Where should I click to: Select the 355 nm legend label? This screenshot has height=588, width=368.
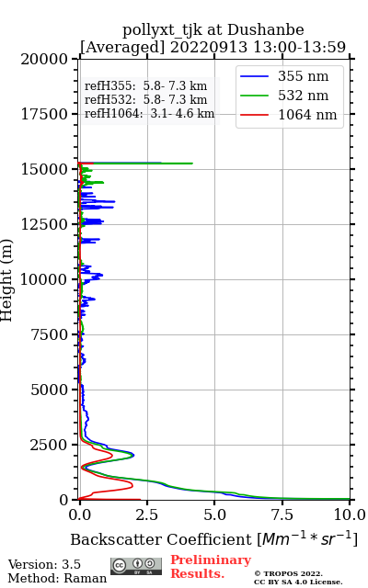click(303, 76)
